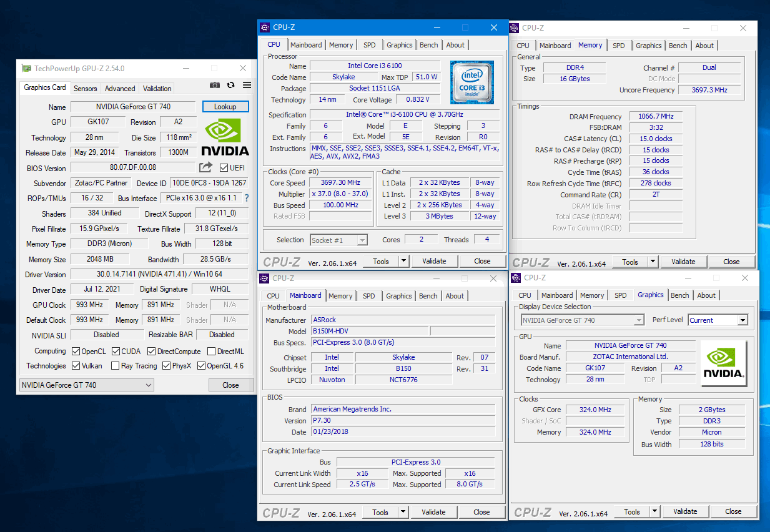Click the Driver Version field in GPU-Z

pyautogui.click(x=159, y=274)
